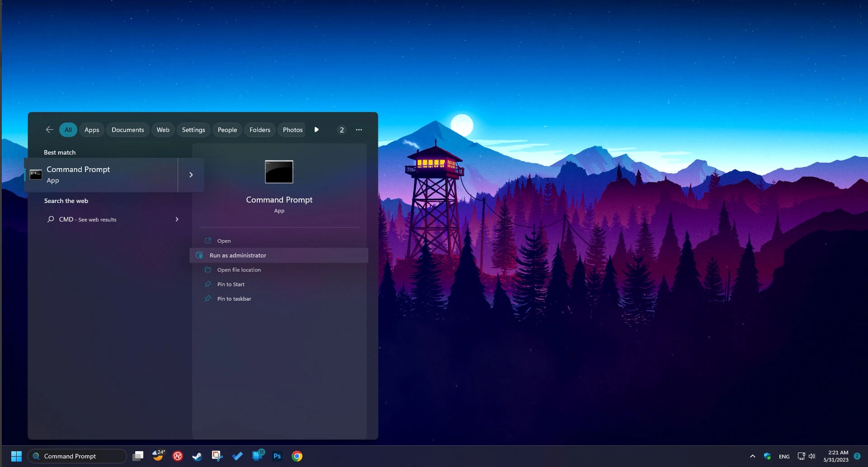Screen dimensions: 868x467
Task: Click the magnifier icon beside CMD web result
Action: pyautogui.click(x=51, y=219)
